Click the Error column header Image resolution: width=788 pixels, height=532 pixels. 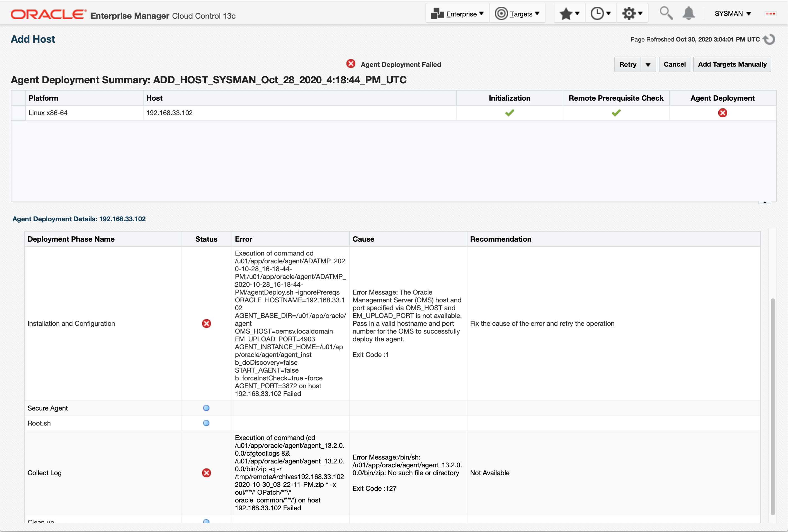290,239
